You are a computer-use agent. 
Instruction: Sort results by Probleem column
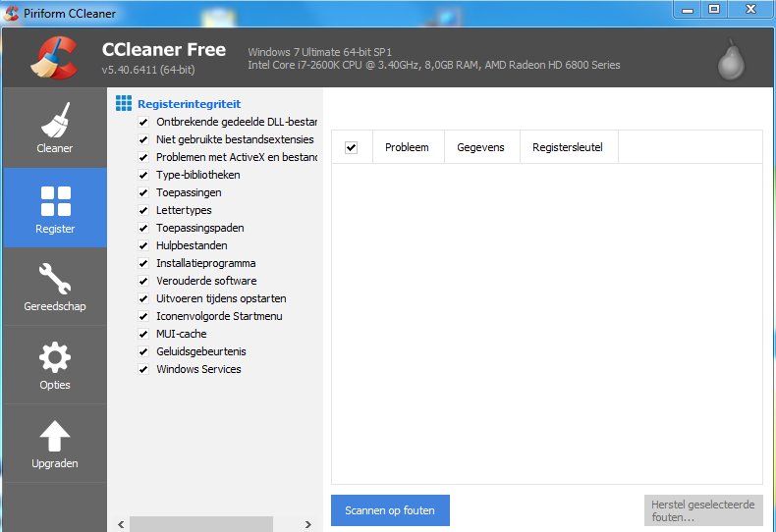click(408, 147)
